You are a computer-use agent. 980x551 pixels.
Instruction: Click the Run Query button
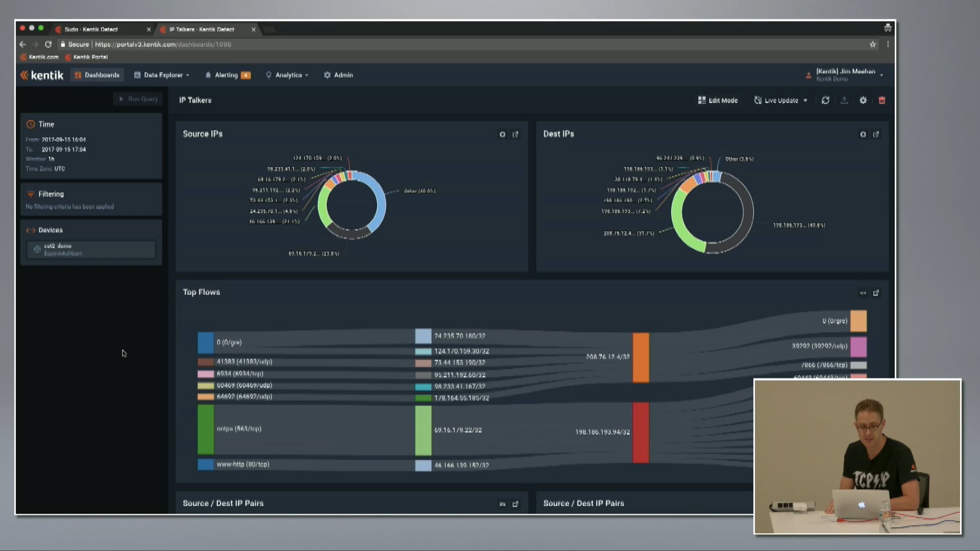pyautogui.click(x=138, y=99)
